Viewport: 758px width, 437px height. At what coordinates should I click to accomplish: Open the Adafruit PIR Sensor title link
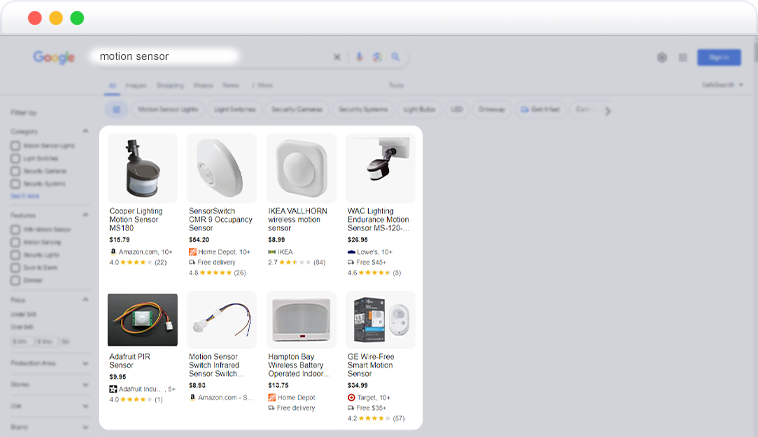tap(130, 361)
